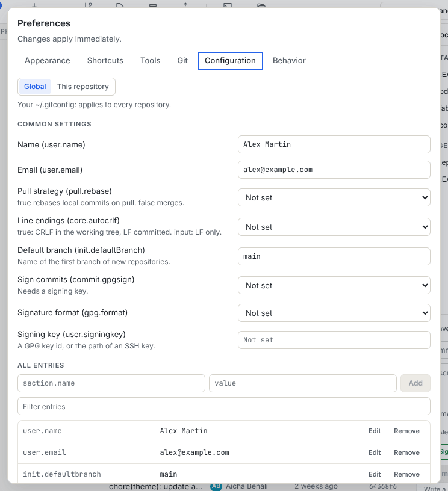Focus the section.name entry field
448x491 pixels.
click(x=111, y=383)
